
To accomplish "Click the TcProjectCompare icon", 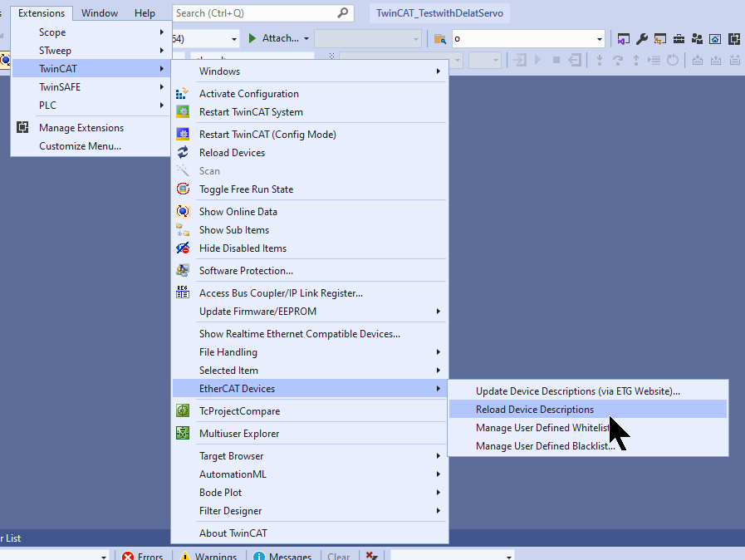I will click(183, 410).
